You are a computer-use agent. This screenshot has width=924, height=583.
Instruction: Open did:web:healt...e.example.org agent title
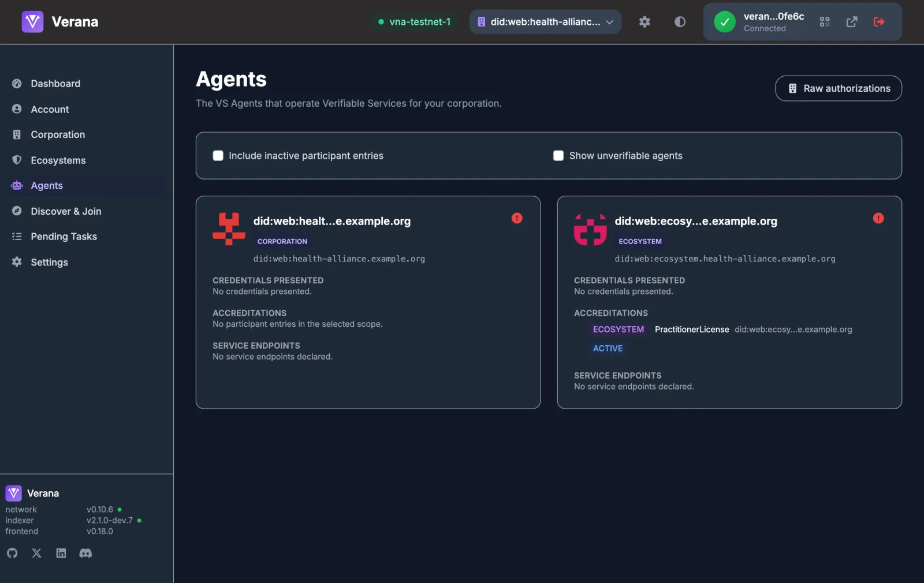point(332,221)
